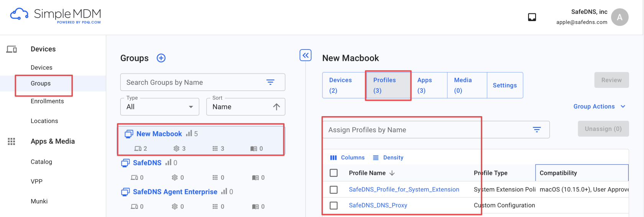
Task: Click the Apps & Media grid icon
Action: point(11,141)
